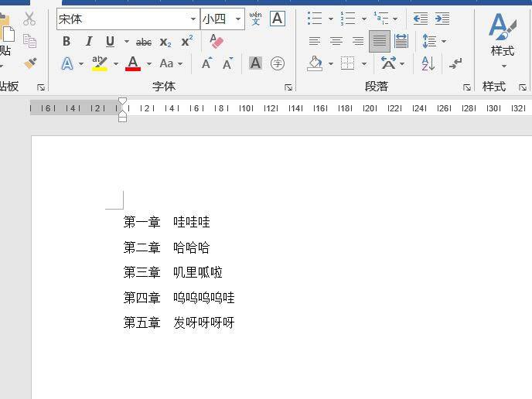
Task: Align text left
Action: point(315,41)
